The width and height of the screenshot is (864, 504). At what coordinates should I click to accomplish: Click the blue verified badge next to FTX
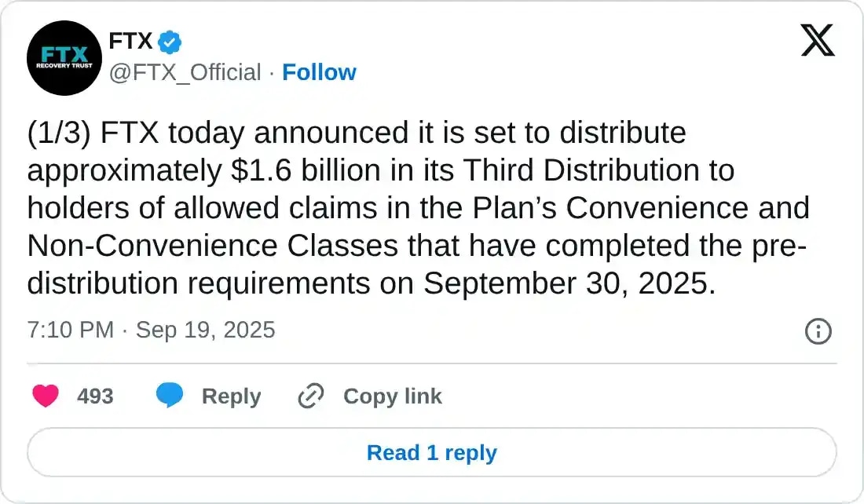coord(168,42)
